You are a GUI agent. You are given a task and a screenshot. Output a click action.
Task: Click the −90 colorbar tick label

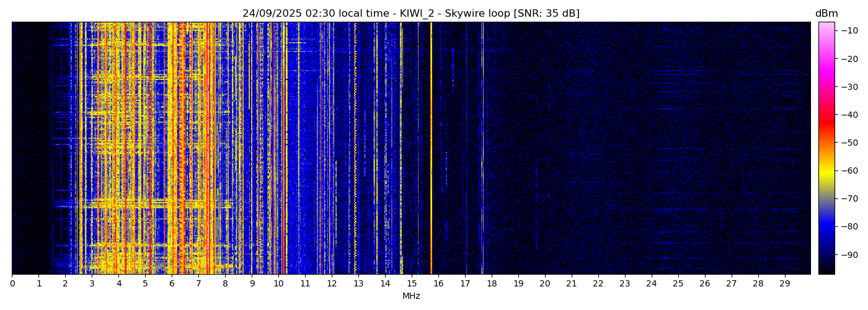click(x=846, y=255)
